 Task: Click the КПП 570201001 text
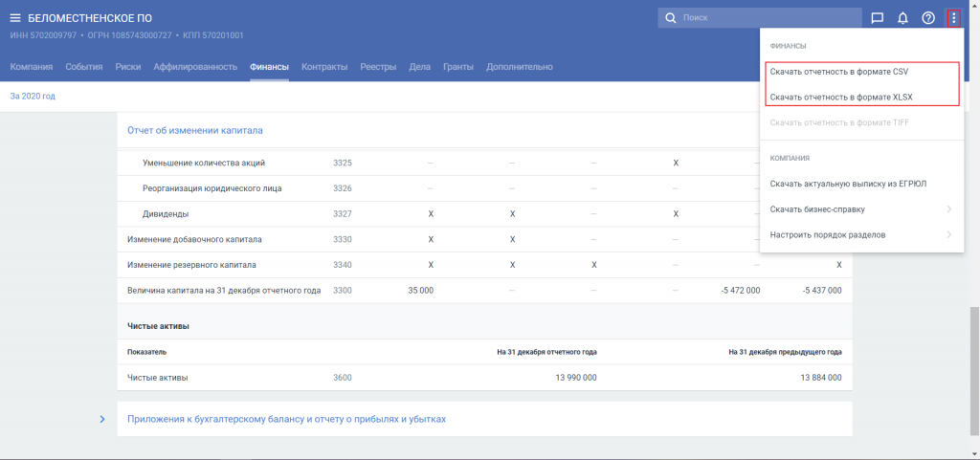pyautogui.click(x=213, y=35)
